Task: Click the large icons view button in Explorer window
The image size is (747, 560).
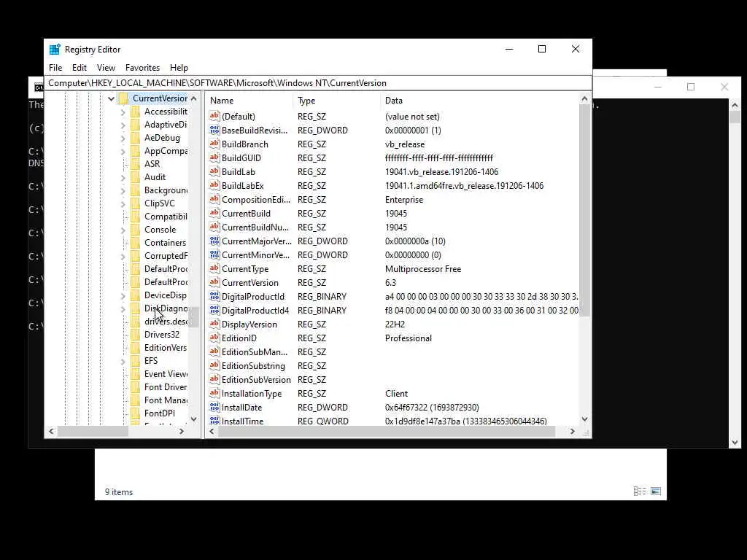Action: (656, 491)
